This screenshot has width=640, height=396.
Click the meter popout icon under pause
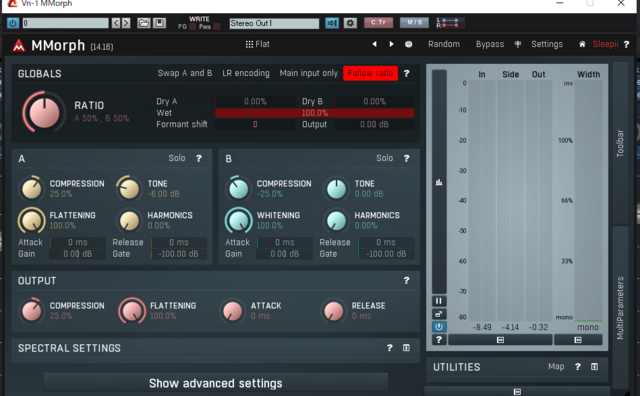[x=439, y=314]
